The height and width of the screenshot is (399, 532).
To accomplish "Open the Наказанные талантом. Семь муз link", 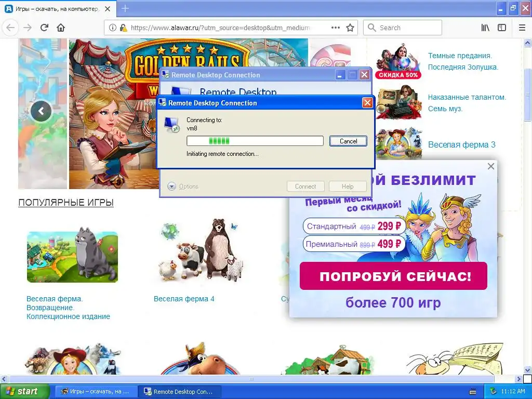I will click(x=467, y=103).
